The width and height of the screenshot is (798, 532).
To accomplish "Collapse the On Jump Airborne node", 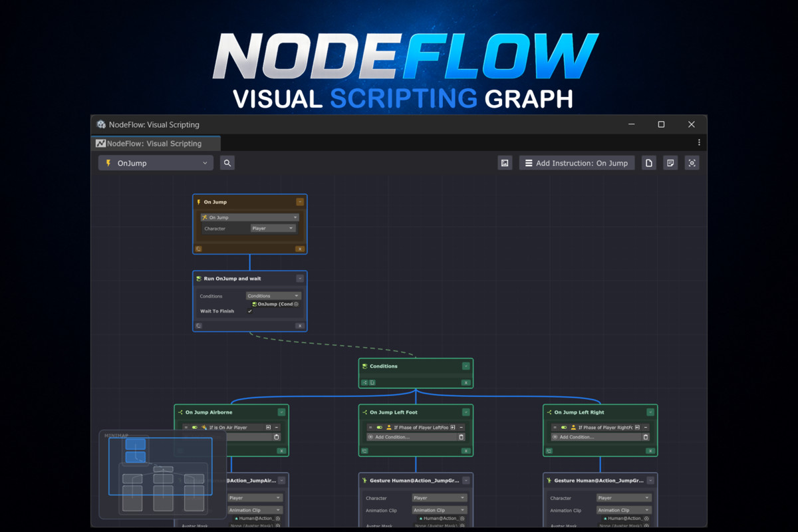I will pos(281,412).
